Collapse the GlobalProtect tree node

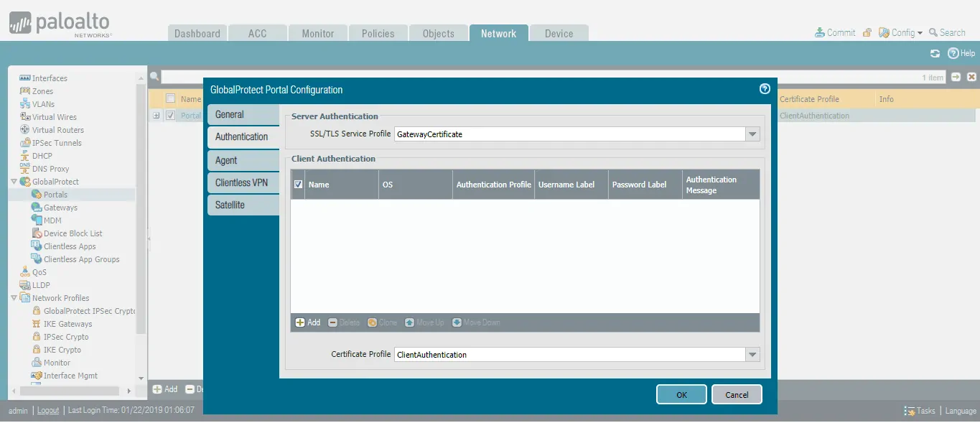14,182
